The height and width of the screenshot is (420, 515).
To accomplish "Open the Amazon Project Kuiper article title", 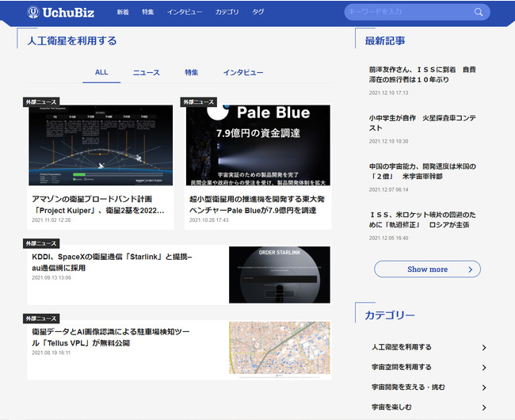I will coord(98,204).
